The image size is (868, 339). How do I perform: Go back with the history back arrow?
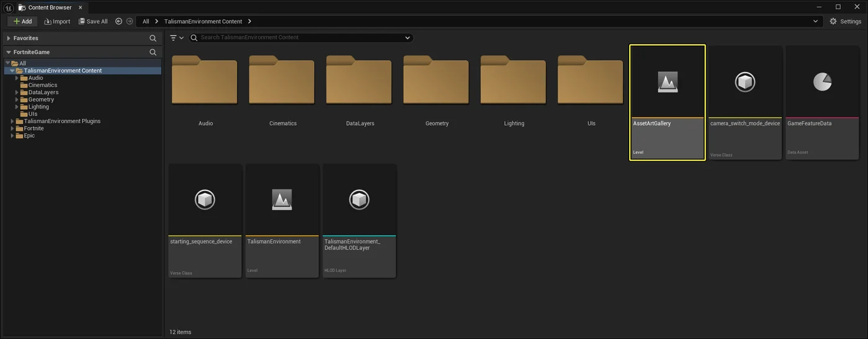[119, 21]
